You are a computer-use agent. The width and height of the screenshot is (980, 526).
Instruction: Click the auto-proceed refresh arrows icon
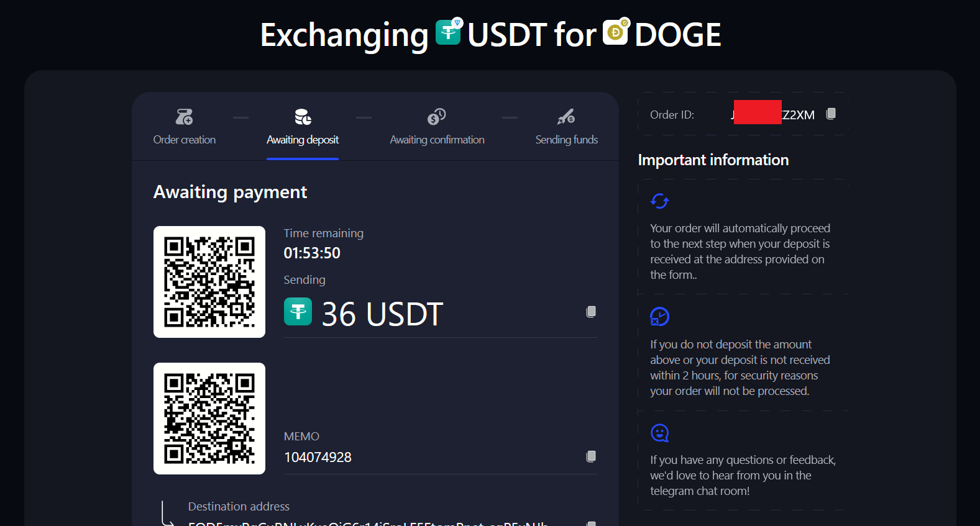pyautogui.click(x=659, y=201)
